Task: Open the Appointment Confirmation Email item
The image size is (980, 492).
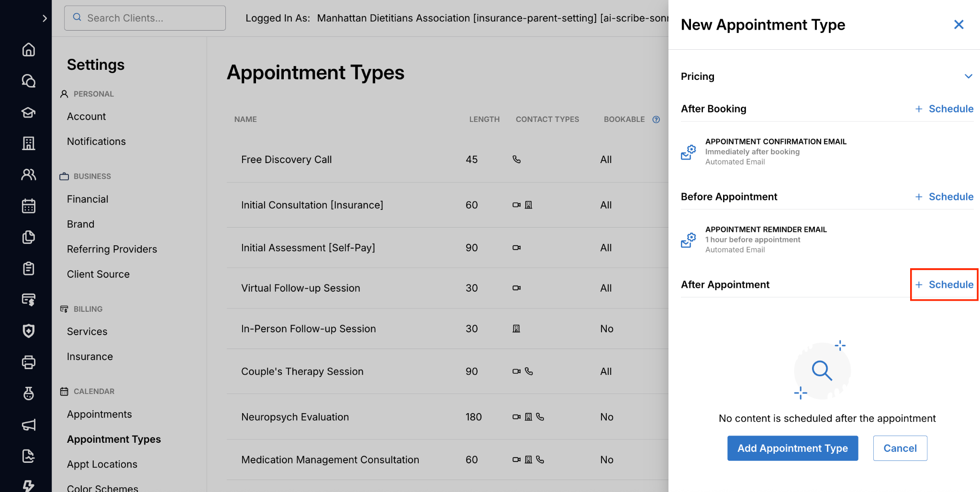Action: click(x=827, y=152)
